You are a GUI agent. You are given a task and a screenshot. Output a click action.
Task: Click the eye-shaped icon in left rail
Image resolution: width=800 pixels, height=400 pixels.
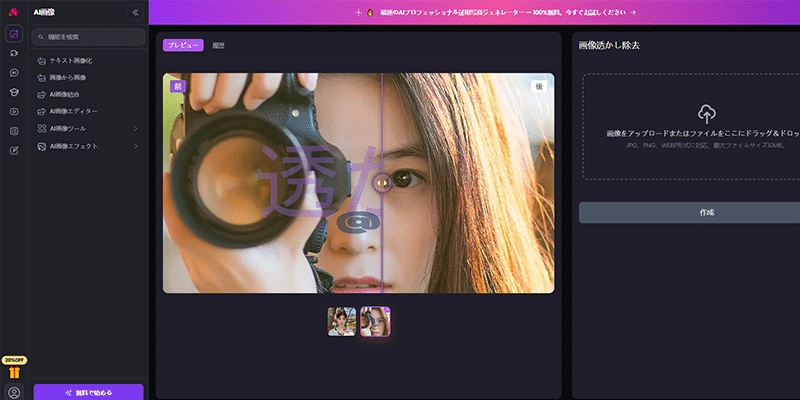pyautogui.click(x=14, y=111)
